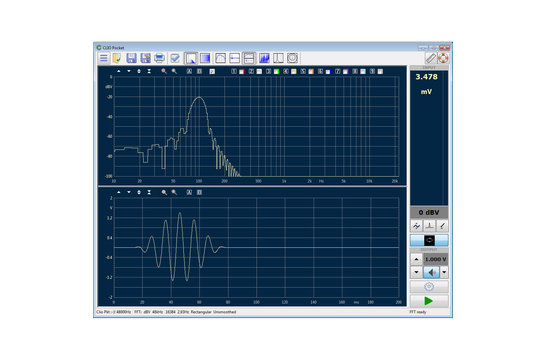This screenshot has width=546, height=360.
Task: Open the blue spectrum FFT toolbar icon
Action: pyautogui.click(x=264, y=58)
